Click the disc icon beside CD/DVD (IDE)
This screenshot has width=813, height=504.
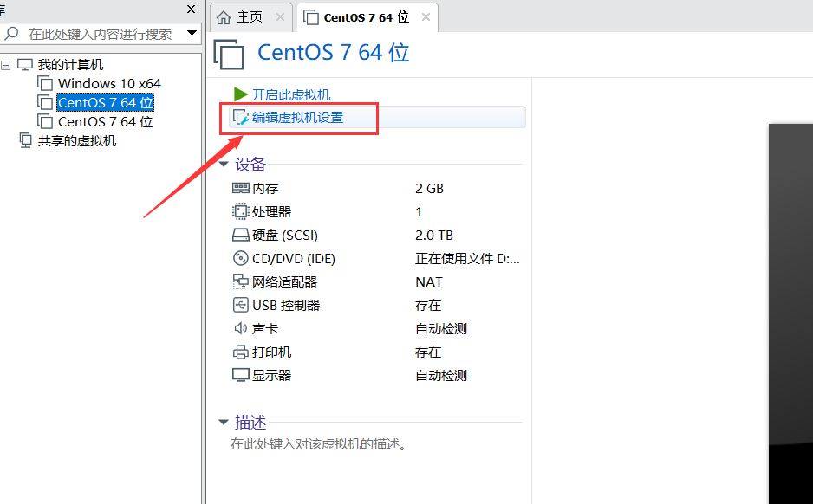[x=240, y=258]
